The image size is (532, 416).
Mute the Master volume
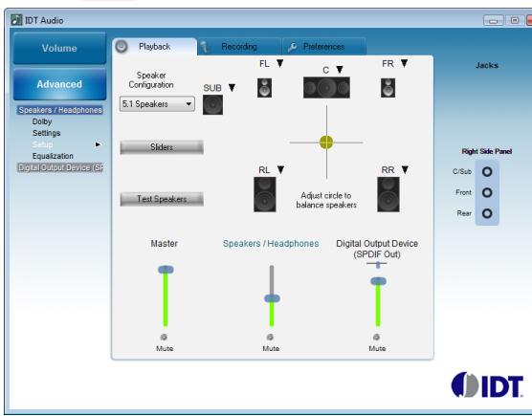(x=164, y=337)
